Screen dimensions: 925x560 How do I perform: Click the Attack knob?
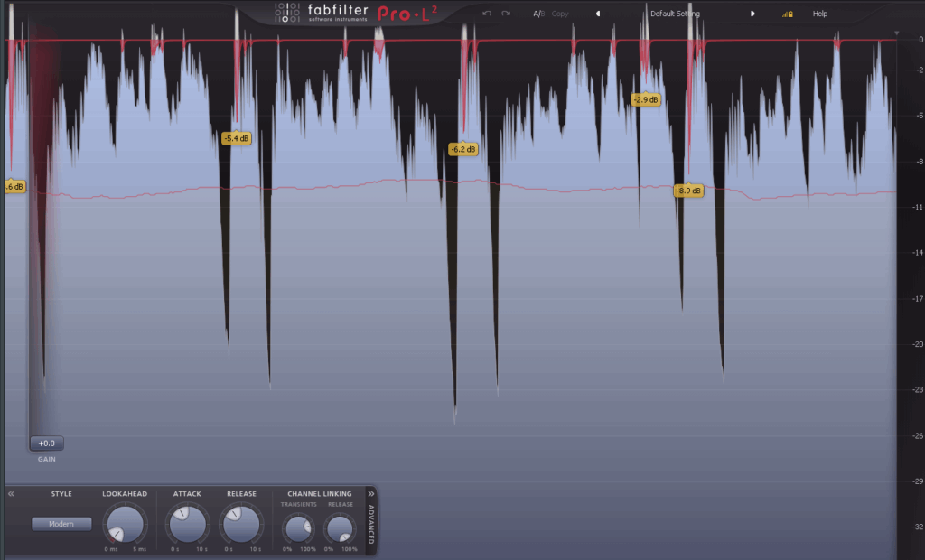click(x=188, y=524)
